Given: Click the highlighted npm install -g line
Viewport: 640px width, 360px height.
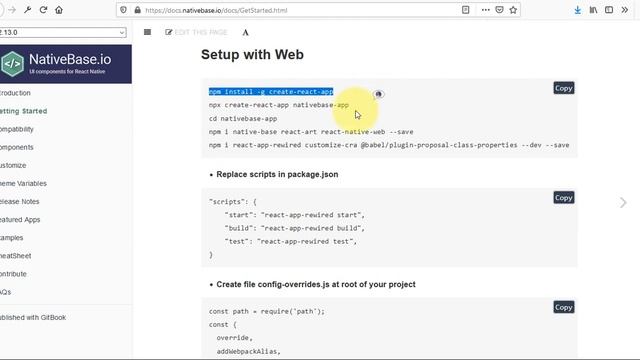Looking at the screenshot, I should point(271,92).
